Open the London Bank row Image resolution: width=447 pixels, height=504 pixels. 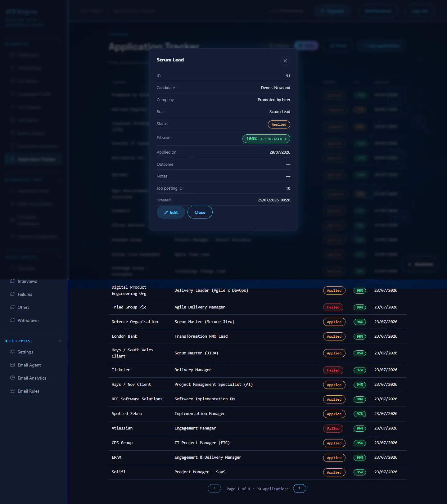coord(258,336)
